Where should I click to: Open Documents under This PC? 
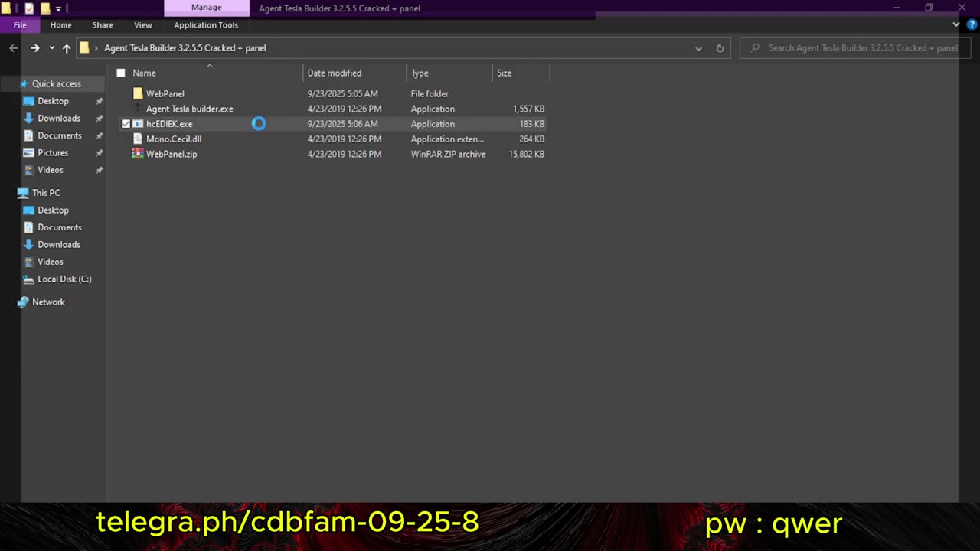click(x=60, y=227)
